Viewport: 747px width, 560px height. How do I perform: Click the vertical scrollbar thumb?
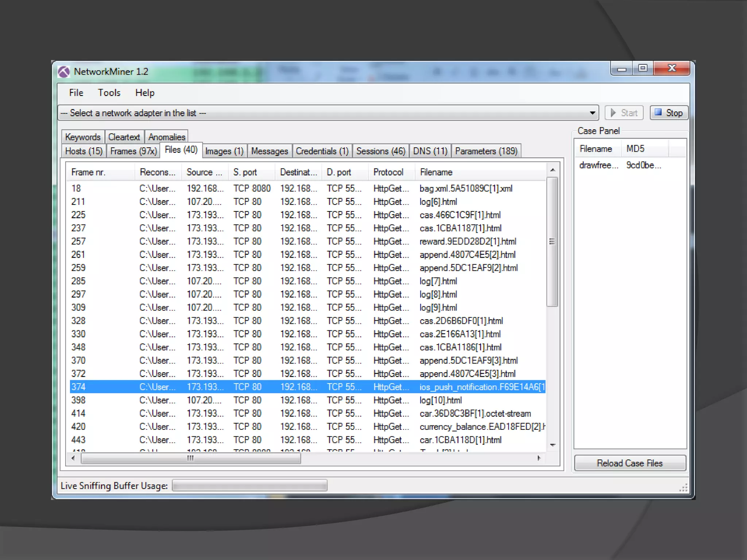[x=552, y=241]
